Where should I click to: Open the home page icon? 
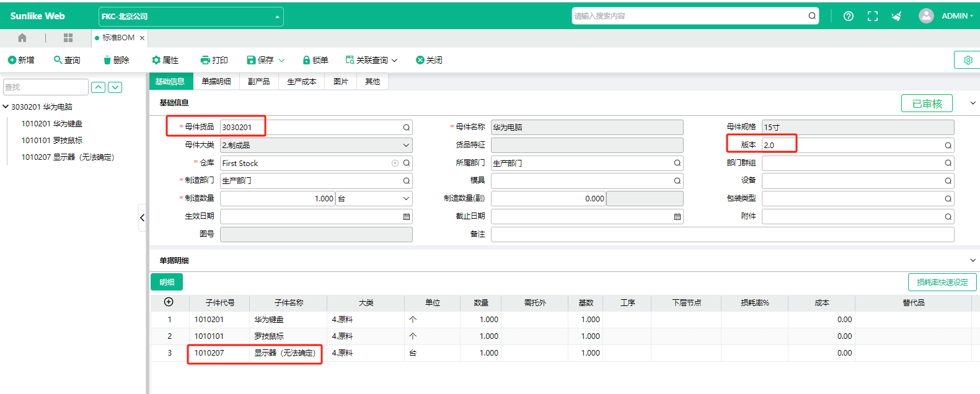22,38
